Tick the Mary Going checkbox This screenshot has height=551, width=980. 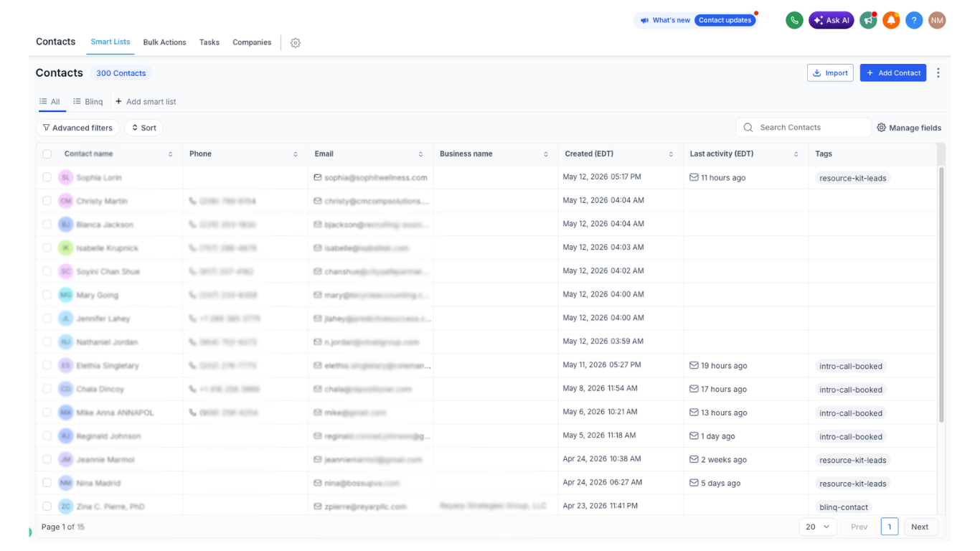(47, 295)
